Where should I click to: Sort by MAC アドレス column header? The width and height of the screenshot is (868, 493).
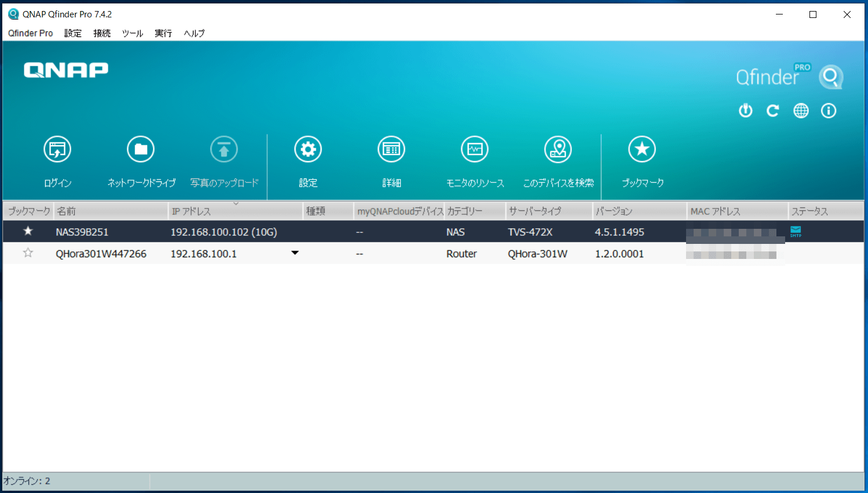pyautogui.click(x=738, y=211)
